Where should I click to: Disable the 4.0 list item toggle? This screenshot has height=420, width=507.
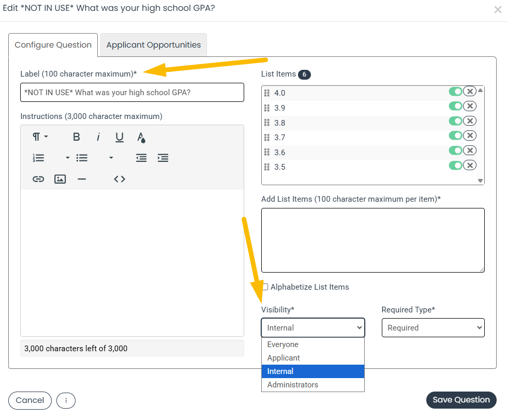(456, 92)
